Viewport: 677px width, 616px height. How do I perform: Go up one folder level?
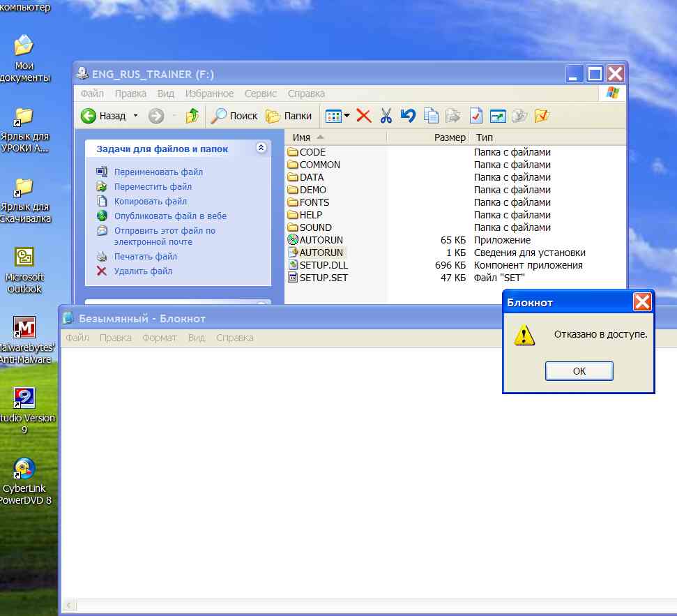[x=192, y=116]
